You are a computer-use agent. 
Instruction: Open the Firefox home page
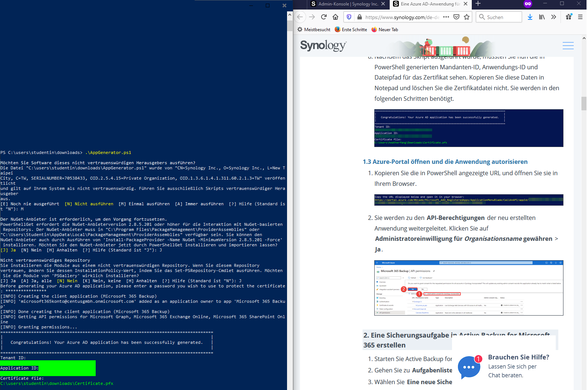[x=335, y=17]
